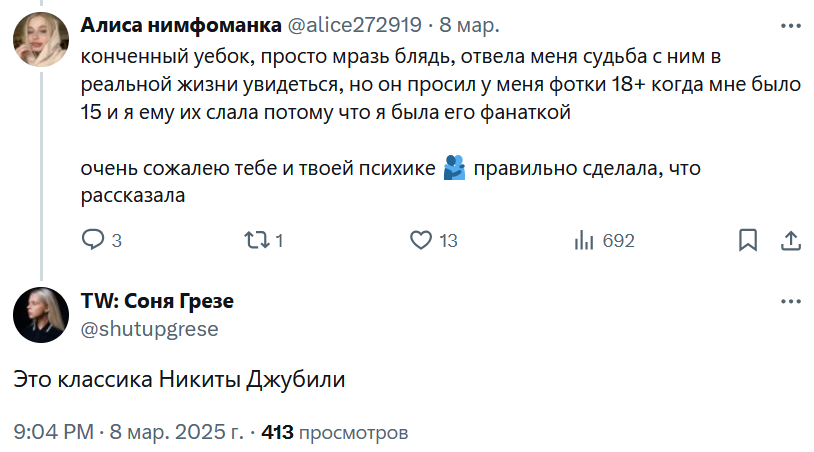Click the name TW: Соня Грезе
814x452 pixels.
point(157,302)
